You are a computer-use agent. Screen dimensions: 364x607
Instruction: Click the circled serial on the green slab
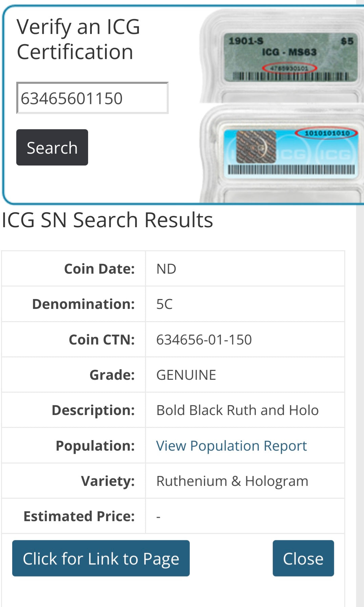click(x=290, y=67)
